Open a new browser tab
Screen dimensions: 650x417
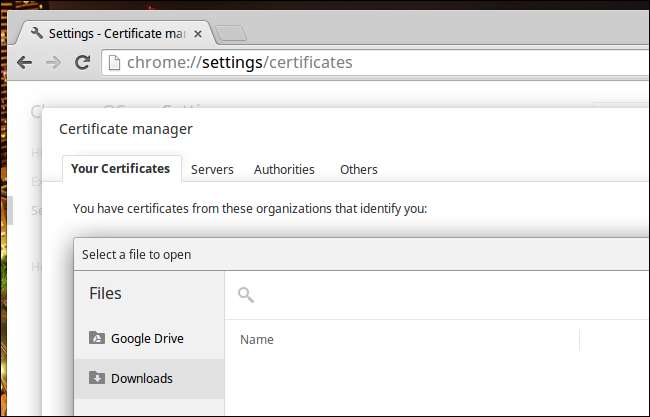pos(230,33)
